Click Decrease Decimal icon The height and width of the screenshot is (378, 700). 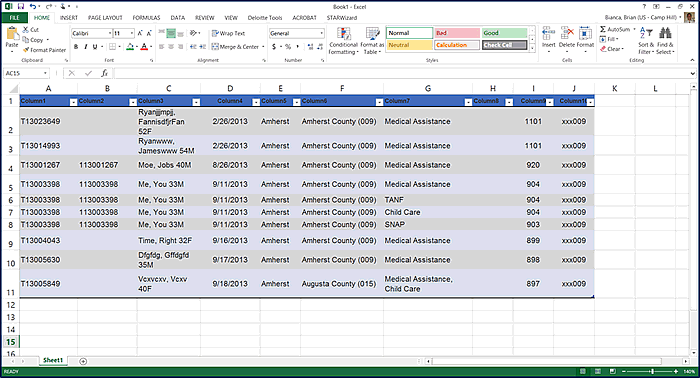320,46
